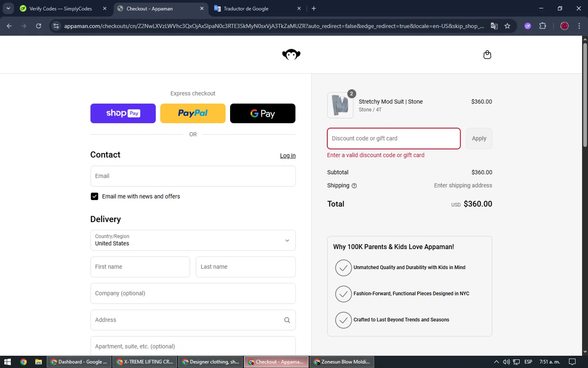Click the Apply discount button
This screenshot has height=368, width=588.
click(479, 138)
